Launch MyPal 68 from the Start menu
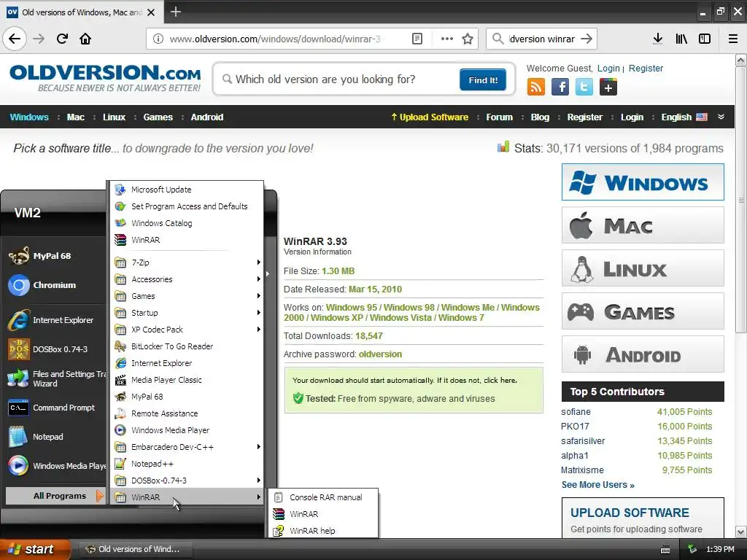This screenshot has height=560, width=747. [53, 256]
